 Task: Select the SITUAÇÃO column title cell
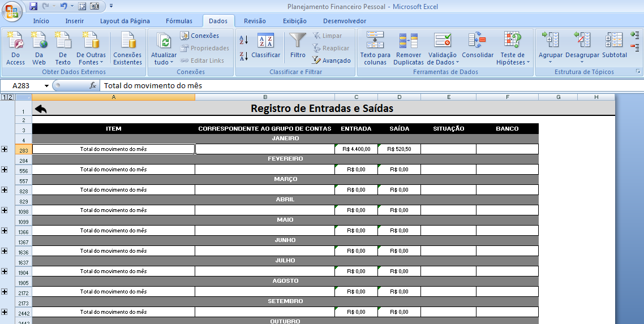[x=449, y=128]
